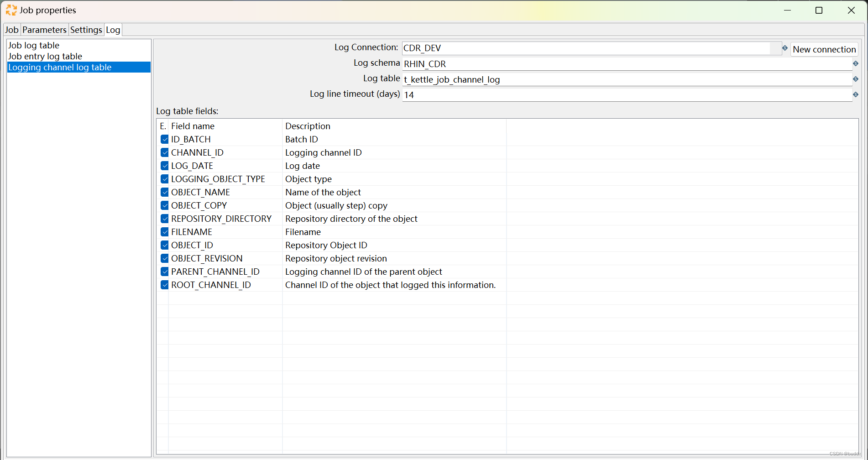Close the Job properties window
The width and height of the screenshot is (868, 460).
click(x=851, y=10)
